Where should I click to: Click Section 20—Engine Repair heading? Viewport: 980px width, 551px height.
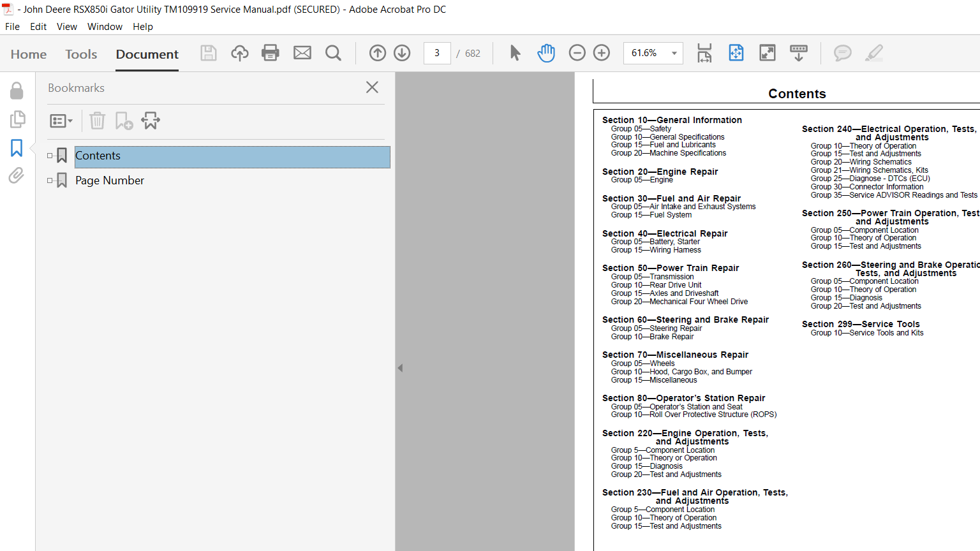point(660,172)
